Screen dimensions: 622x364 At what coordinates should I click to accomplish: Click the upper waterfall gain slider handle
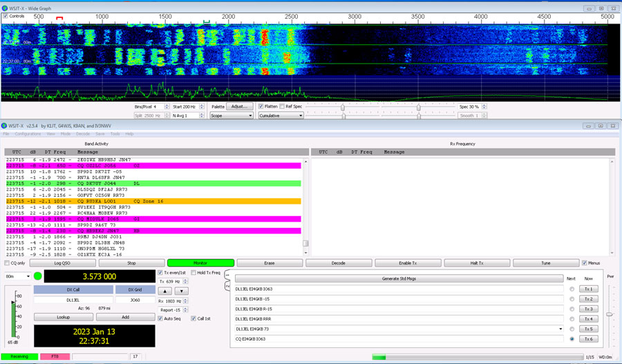[x=342, y=108]
